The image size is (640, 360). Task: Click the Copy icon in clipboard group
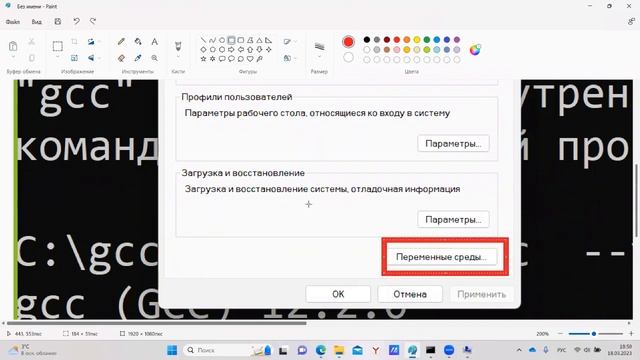point(31,58)
